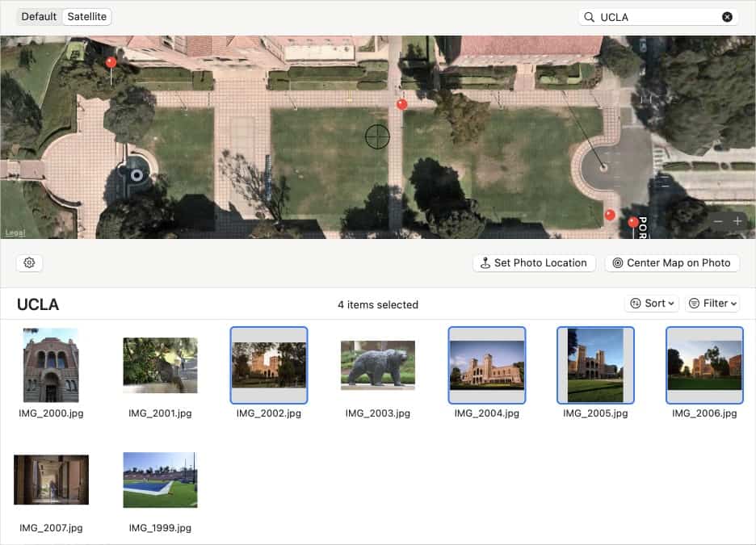Click the settings gear icon below the map

point(29,263)
